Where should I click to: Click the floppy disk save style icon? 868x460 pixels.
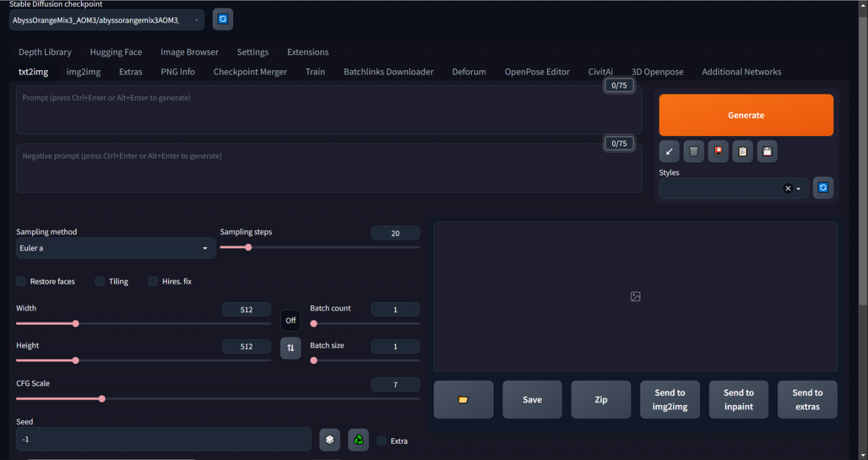[x=767, y=151]
